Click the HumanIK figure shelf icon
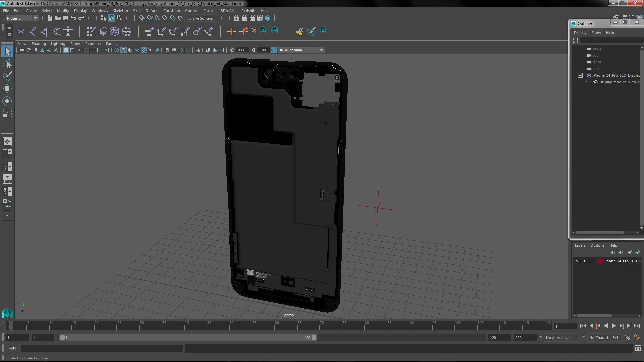This screenshot has height=362, width=644. [68, 32]
